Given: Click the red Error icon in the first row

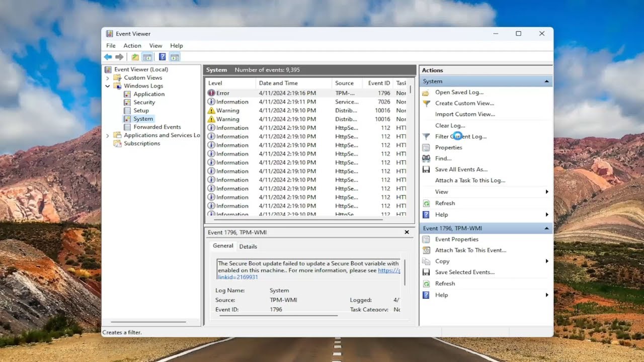Looking at the screenshot, I should click(x=211, y=93).
